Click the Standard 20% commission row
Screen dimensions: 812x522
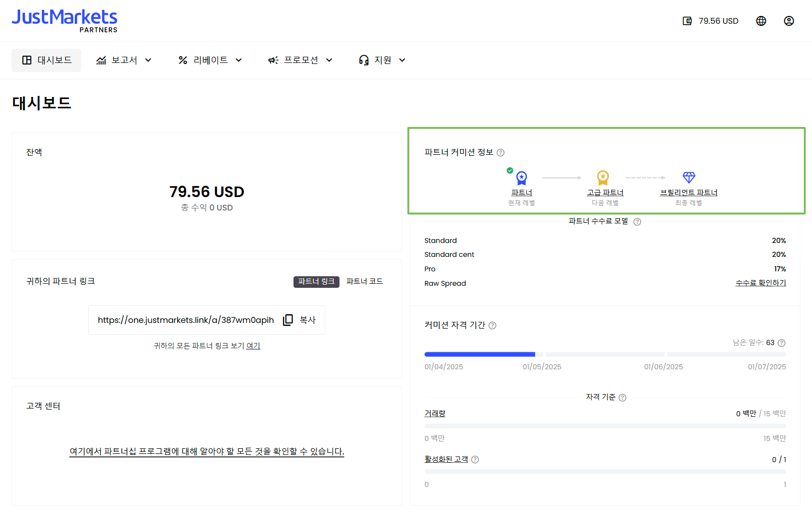[x=605, y=241]
